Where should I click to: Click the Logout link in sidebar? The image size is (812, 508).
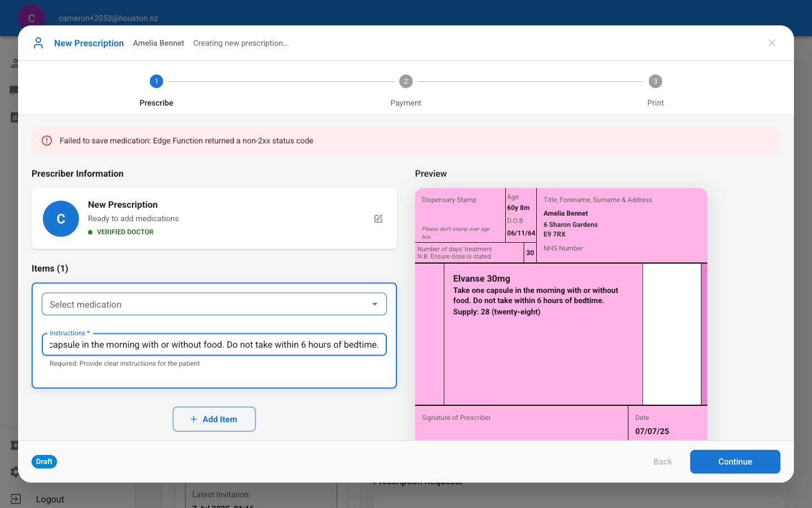[x=50, y=499]
